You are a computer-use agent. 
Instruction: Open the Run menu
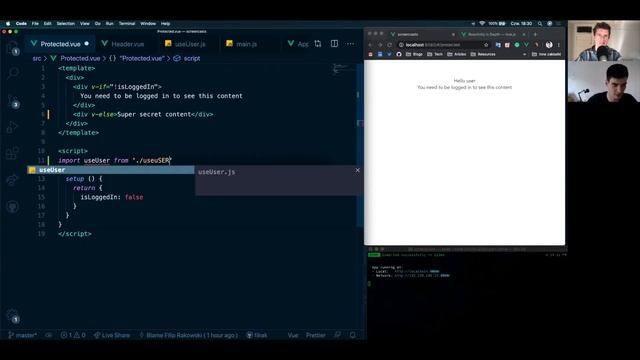pyautogui.click(x=109, y=24)
